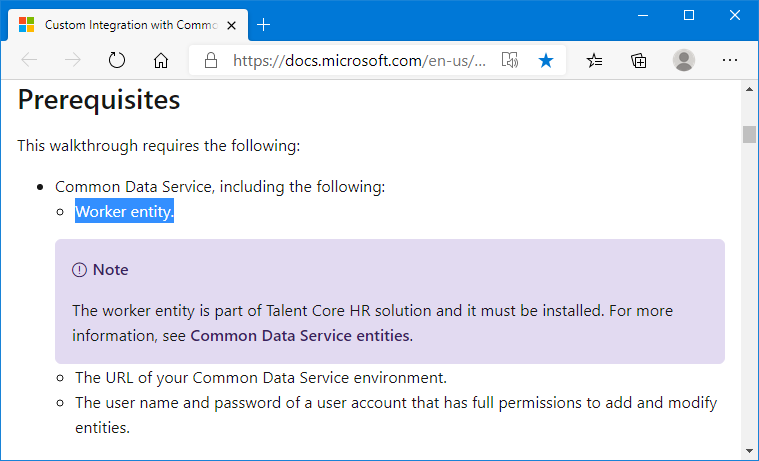This screenshot has width=759, height=461.
Task: Refresh the page with reload icon
Action: (x=117, y=60)
